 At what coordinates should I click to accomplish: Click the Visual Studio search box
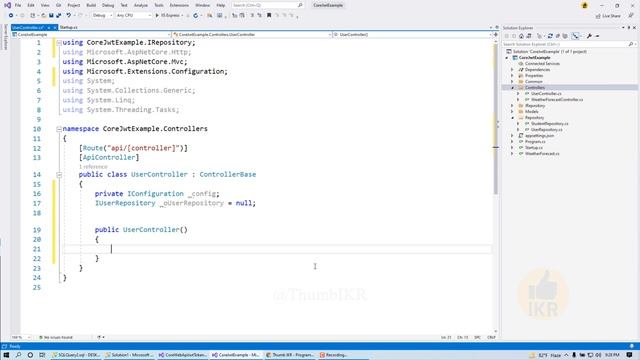pyautogui.click(x=268, y=5)
